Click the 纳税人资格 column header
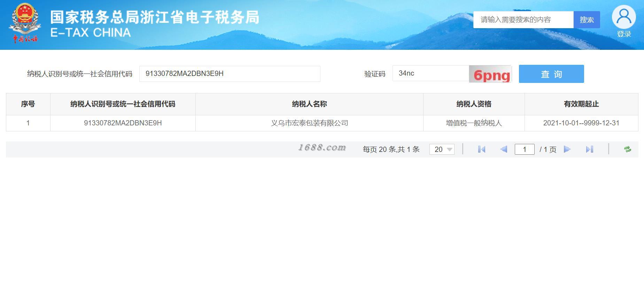This screenshot has width=644, height=293. 474,104
